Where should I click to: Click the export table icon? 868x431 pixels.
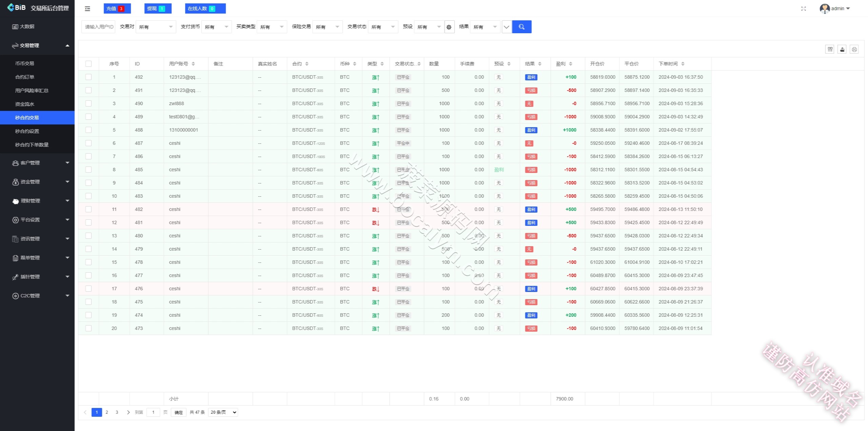842,50
